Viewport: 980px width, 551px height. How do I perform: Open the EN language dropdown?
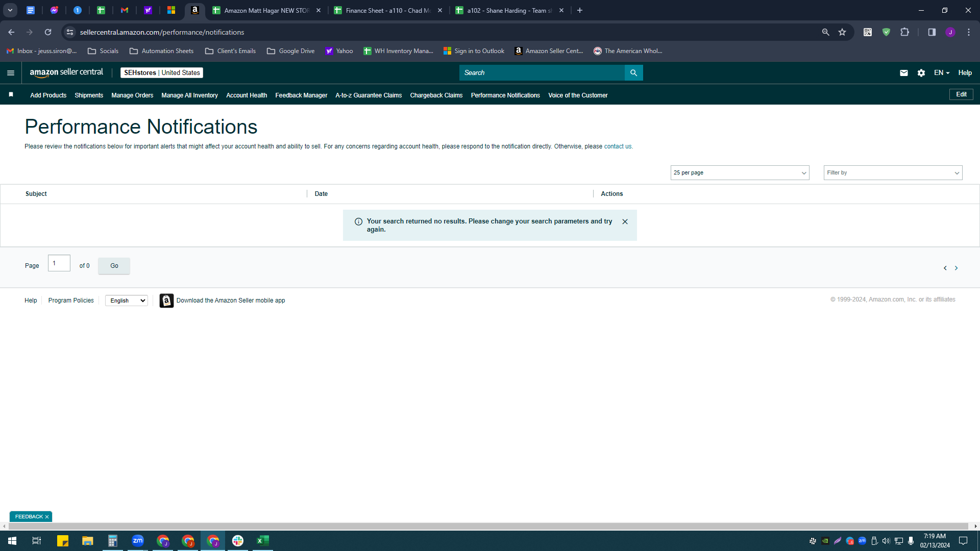(x=941, y=73)
